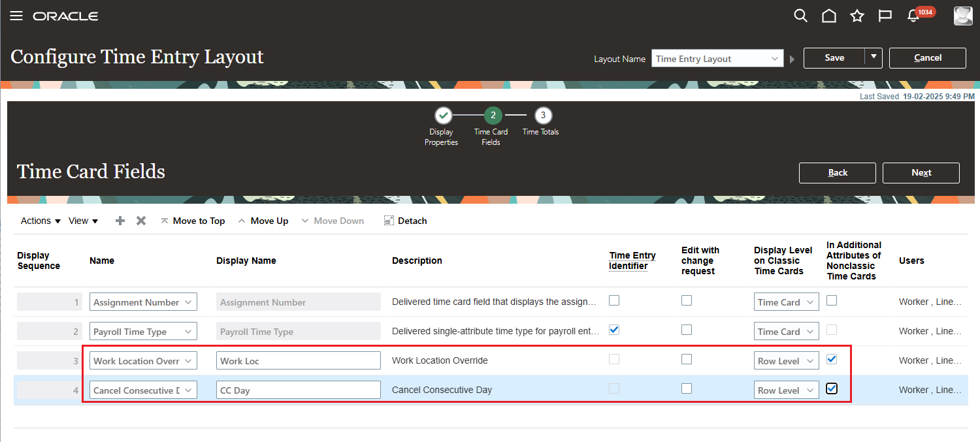Click inside the CC Day display name field
Image resolution: width=980 pixels, height=442 pixels.
pyautogui.click(x=298, y=389)
